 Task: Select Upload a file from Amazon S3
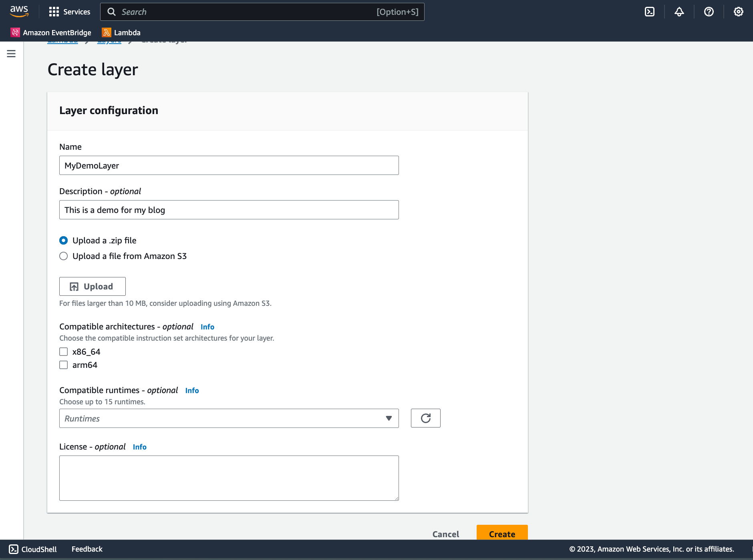point(63,256)
